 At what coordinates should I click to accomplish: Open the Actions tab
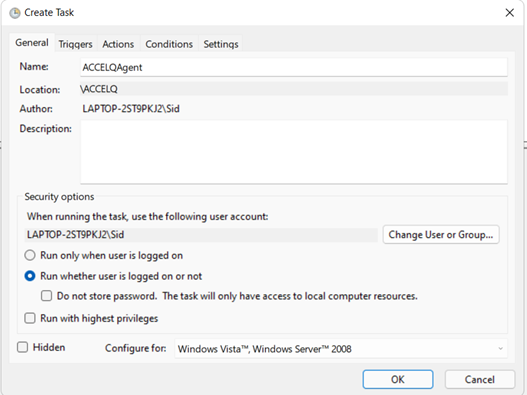tap(118, 44)
